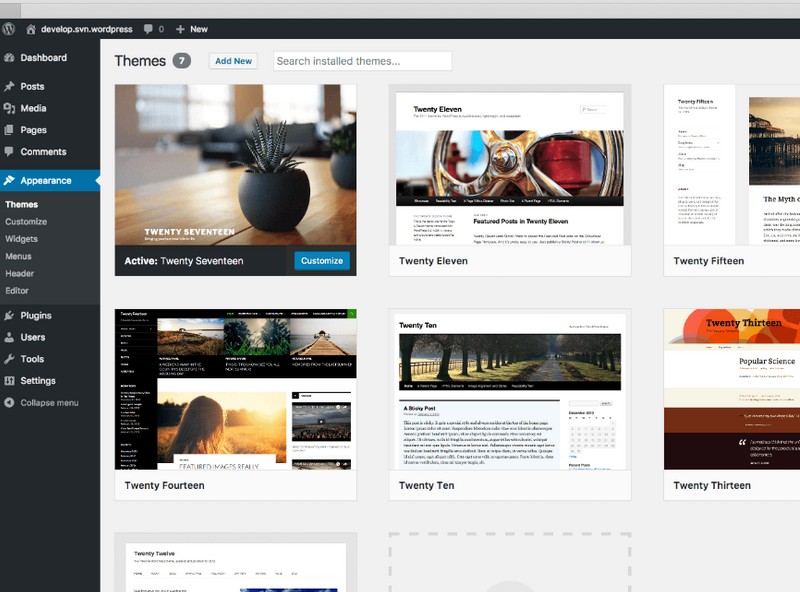The image size is (800, 592).
Task: Click the Twenty Thirteen theme name label
Action: tap(712, 485)
